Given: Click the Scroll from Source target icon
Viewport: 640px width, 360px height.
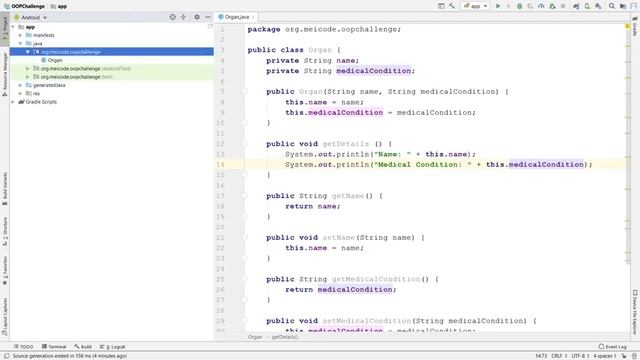Looking at the screenshot, I should [173, 17].
